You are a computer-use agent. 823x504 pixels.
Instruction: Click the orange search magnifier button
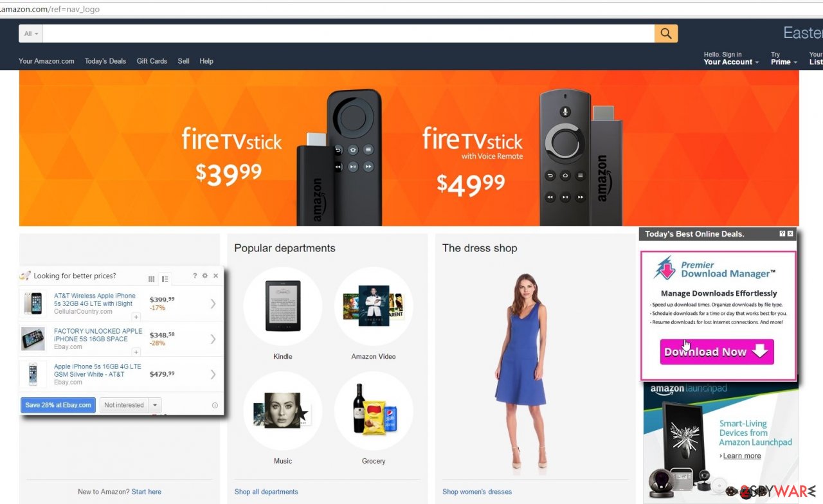click(666, 33)
